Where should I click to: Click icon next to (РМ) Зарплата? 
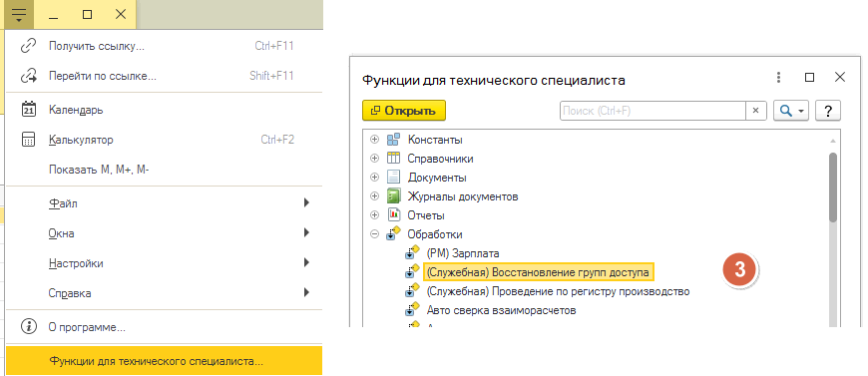[x=413, y=253]
